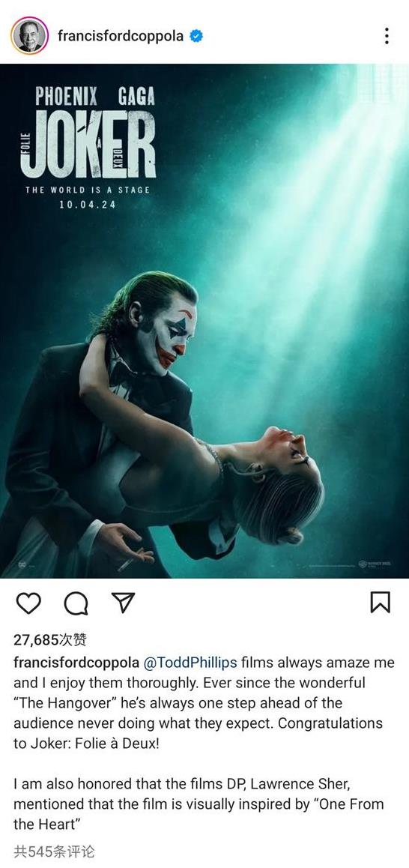Tap the 10.04.24 release date text
The width and height of the screenshot is (409, 868).
tap(88, 205)
